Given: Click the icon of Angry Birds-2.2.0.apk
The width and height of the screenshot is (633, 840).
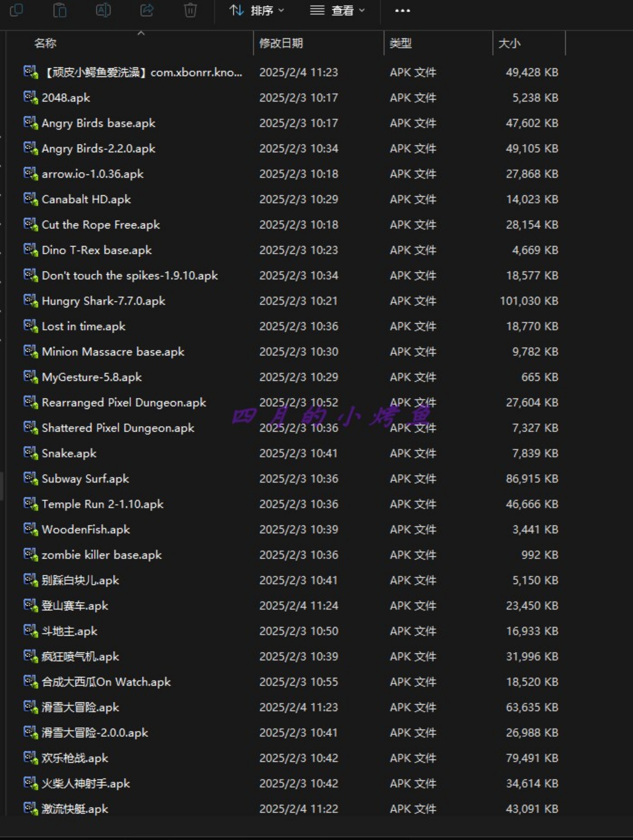Looking at the screenshot, I should click(31, 149).
